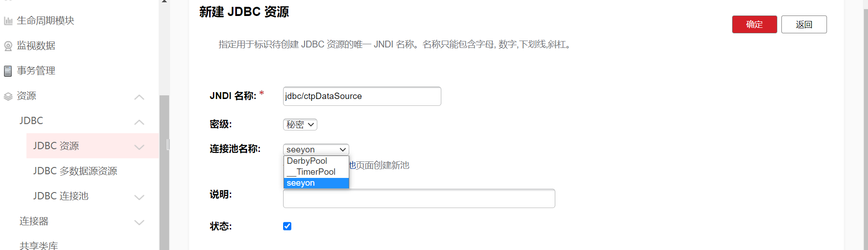Open JDBC 多数据源资源 in sidebar
This screenshot has width=868, height=250.
point(75,171)
